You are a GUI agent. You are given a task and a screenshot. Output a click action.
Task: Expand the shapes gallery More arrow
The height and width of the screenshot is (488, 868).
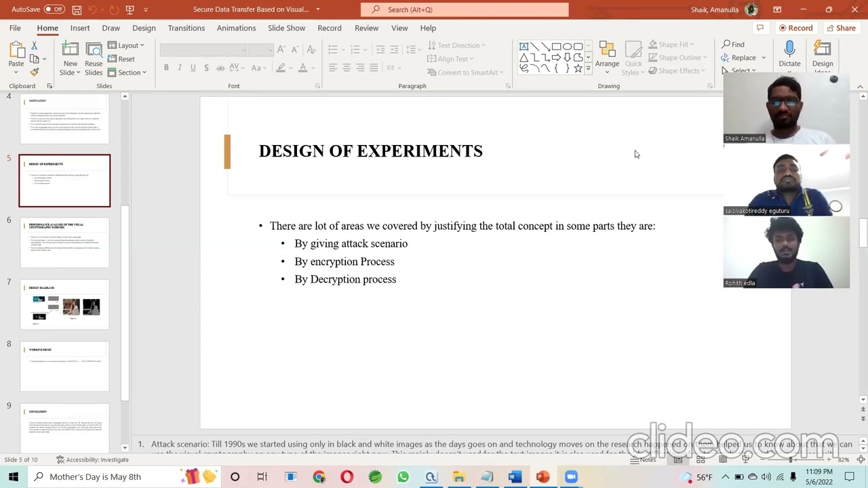[x=588, y=69]
